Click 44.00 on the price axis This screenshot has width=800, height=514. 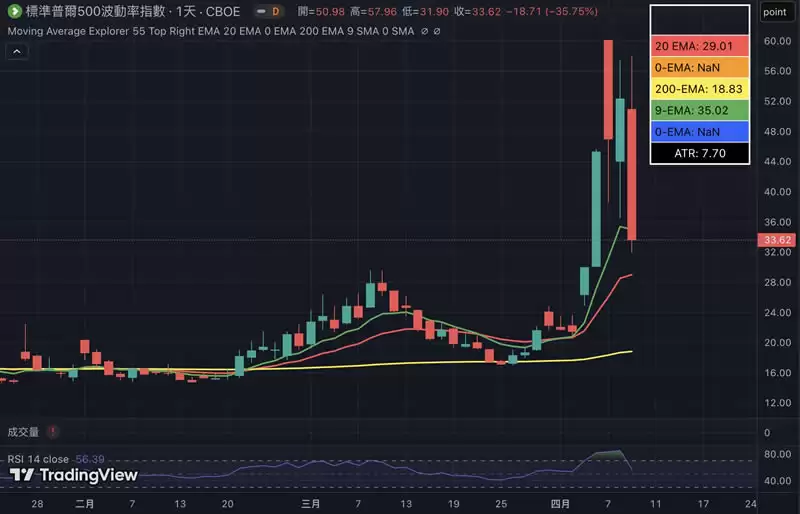778,161
